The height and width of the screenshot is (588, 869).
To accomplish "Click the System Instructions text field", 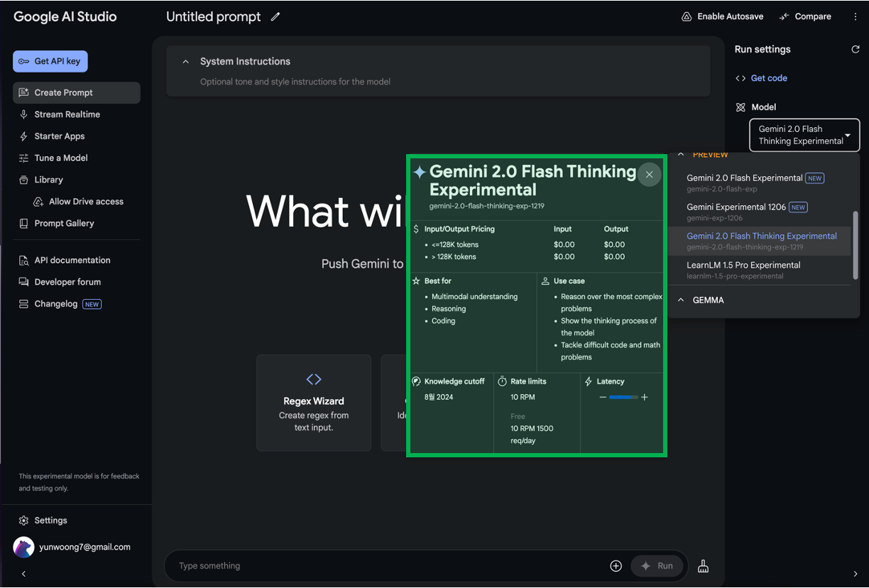I will click(x=295, y=82).
